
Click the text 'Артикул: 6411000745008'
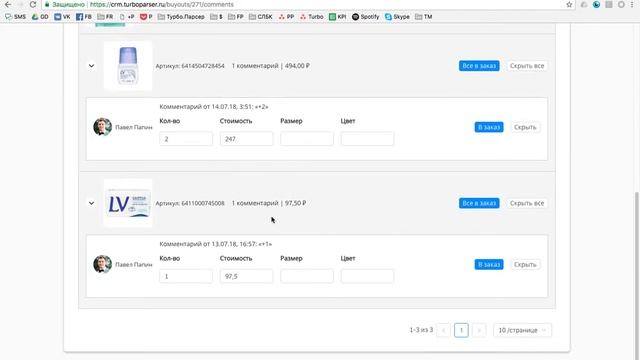click(190, 203)
